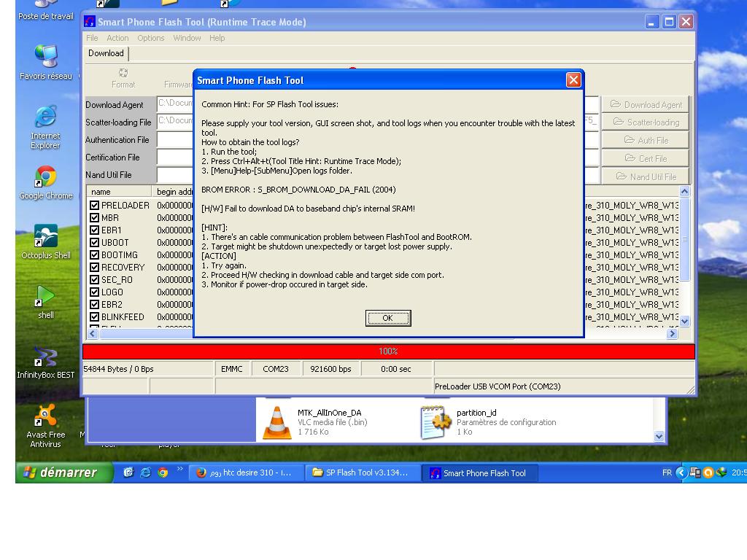Screen dimensions: 747x560
Task: Select the MTK_AllInOne_DA file icon
Action: tap(276, 422)
